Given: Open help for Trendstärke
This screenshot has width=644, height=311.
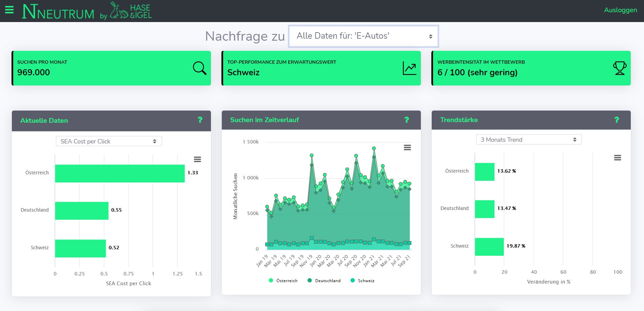Looking at the screenshot, I should [x=617, y=120].
